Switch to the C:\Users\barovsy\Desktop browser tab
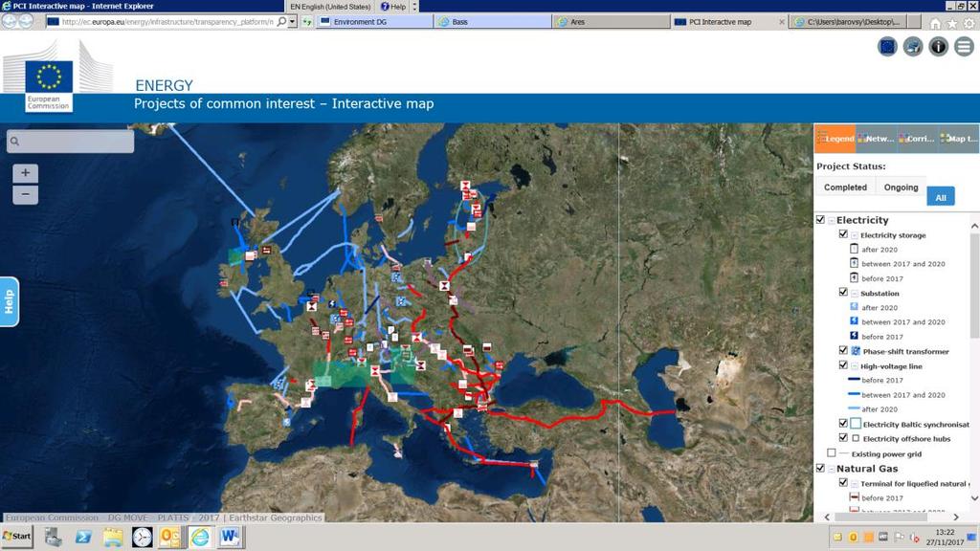 pos(849,22)
